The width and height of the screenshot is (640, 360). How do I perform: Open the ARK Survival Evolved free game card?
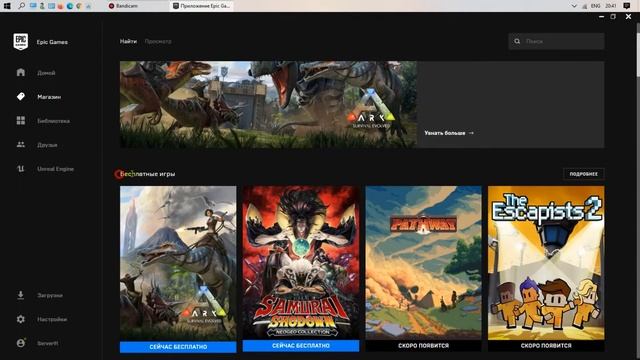[178, 263]
